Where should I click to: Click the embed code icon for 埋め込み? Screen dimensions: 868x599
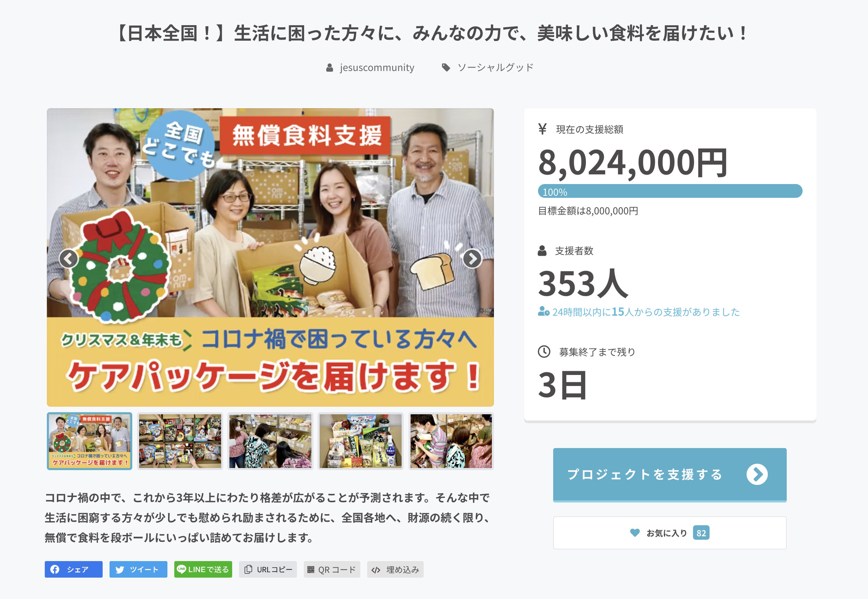coord(376,570)
